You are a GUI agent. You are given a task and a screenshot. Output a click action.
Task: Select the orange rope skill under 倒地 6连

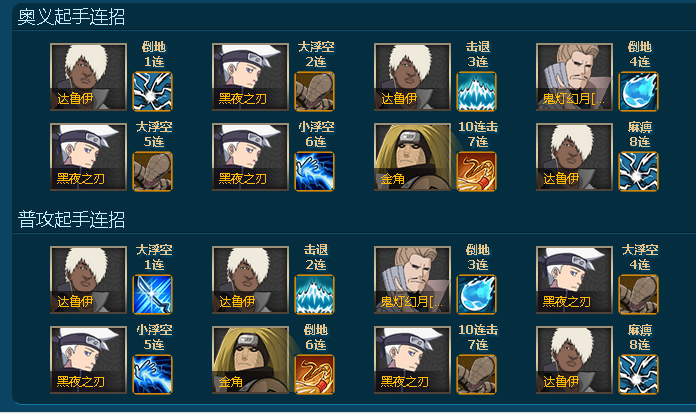pos(315,375)
